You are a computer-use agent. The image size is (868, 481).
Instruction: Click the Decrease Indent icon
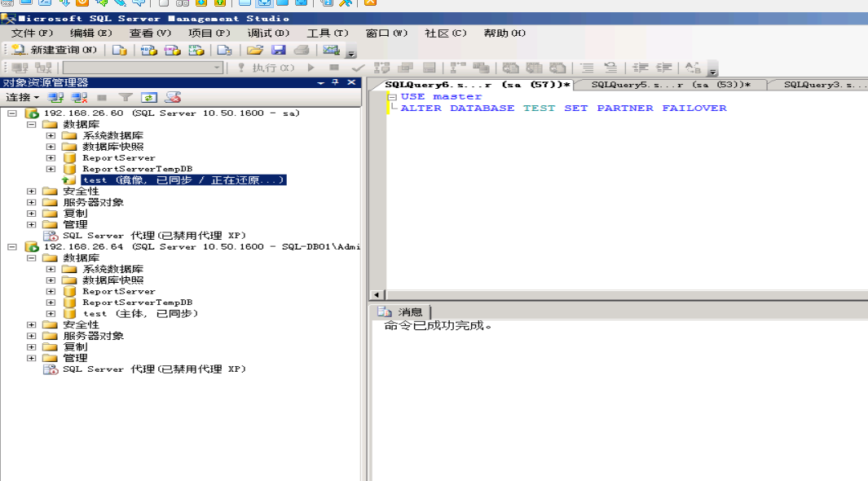click(x=641, y=68)
